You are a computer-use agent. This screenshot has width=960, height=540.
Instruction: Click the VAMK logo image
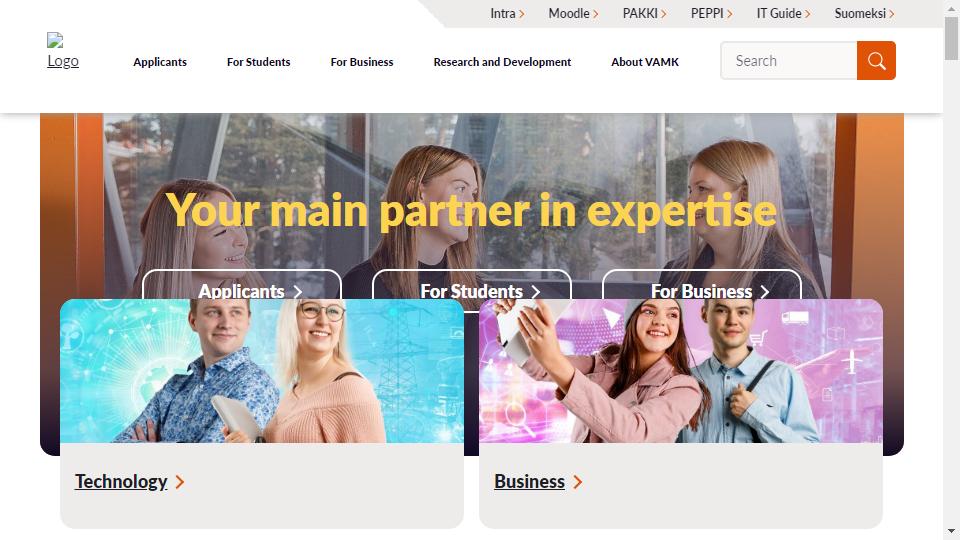coord(63,51)
